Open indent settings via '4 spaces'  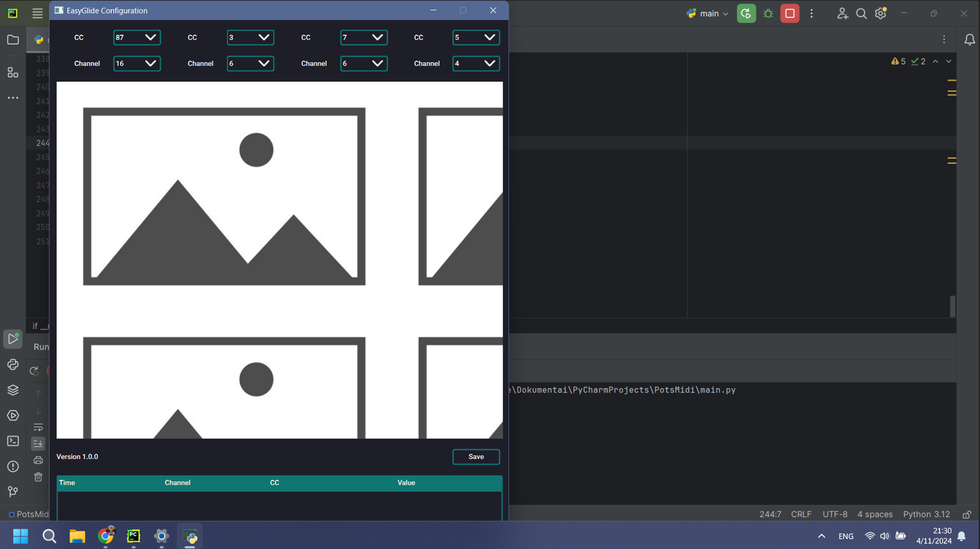(x=875, y=515)
